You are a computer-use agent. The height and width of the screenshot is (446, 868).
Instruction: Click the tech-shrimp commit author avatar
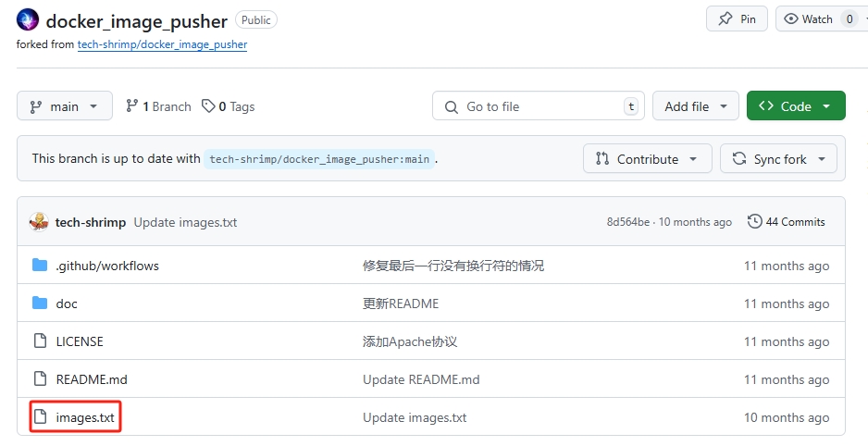tap(39, 222)
